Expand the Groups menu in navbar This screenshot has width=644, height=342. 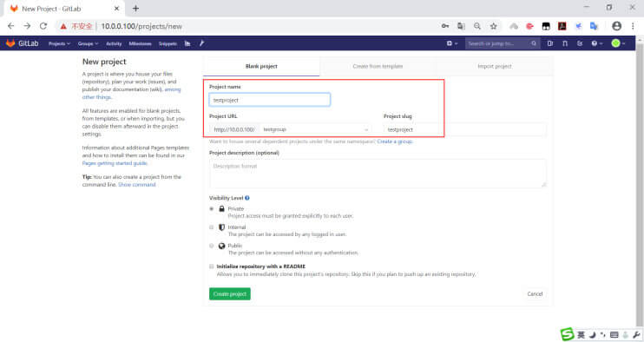(x=88, y=43)
